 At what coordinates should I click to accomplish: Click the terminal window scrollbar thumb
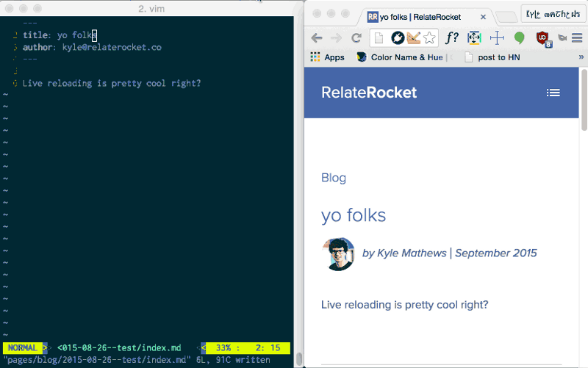(299, 359)
